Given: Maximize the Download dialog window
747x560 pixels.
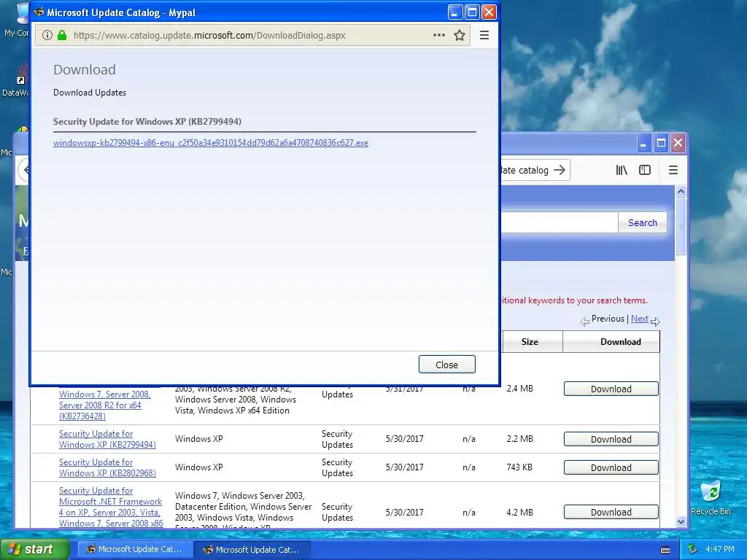Looking at the screenshot, I should pyautogui.click(x=472, y=12).
